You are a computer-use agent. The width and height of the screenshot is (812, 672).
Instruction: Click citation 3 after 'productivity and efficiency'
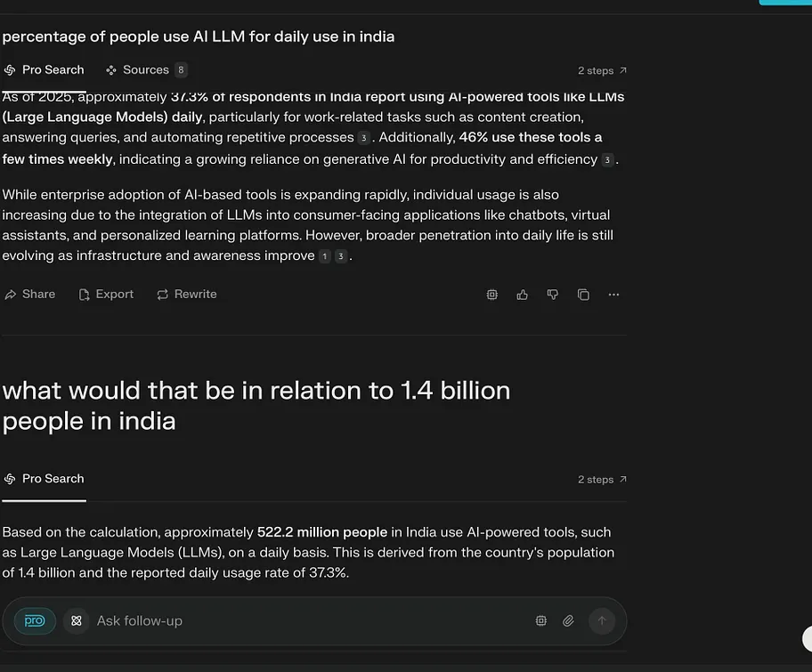pyautogui.click(x=607, y=160)
